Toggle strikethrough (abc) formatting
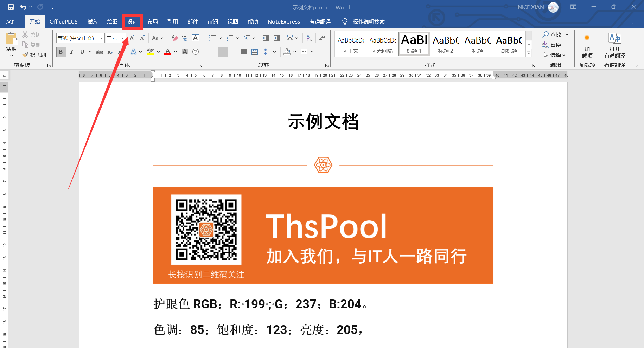Screen dimensions: 644x348 (100, 52)
